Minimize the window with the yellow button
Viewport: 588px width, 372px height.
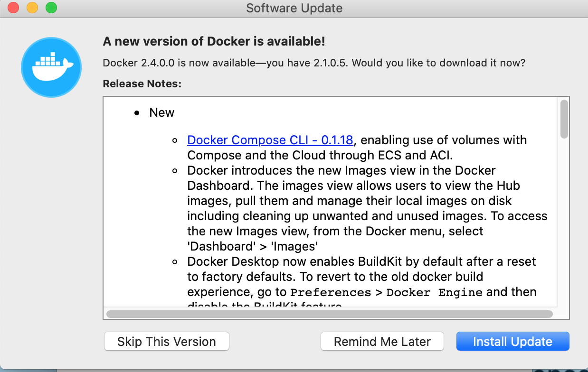pyautogui.click(x=32, y=8)
